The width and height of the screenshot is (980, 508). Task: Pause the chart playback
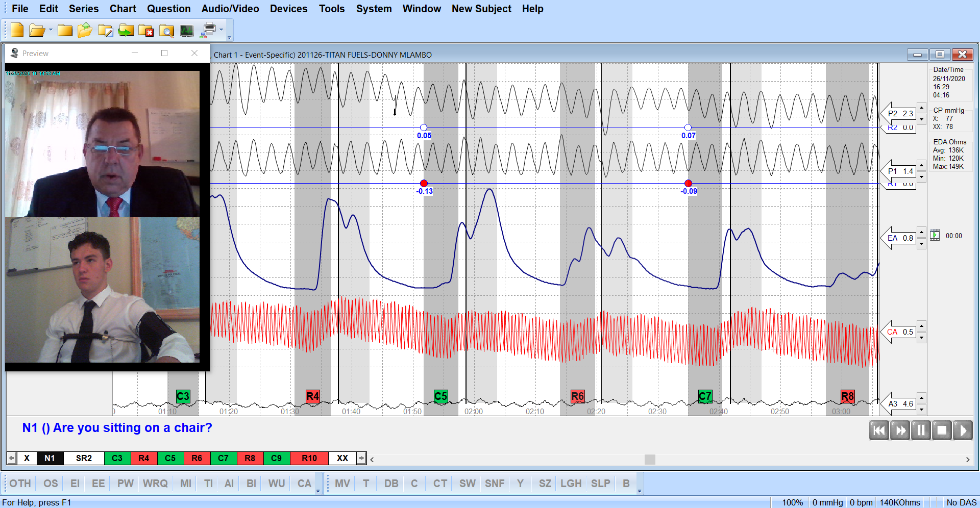921,430
